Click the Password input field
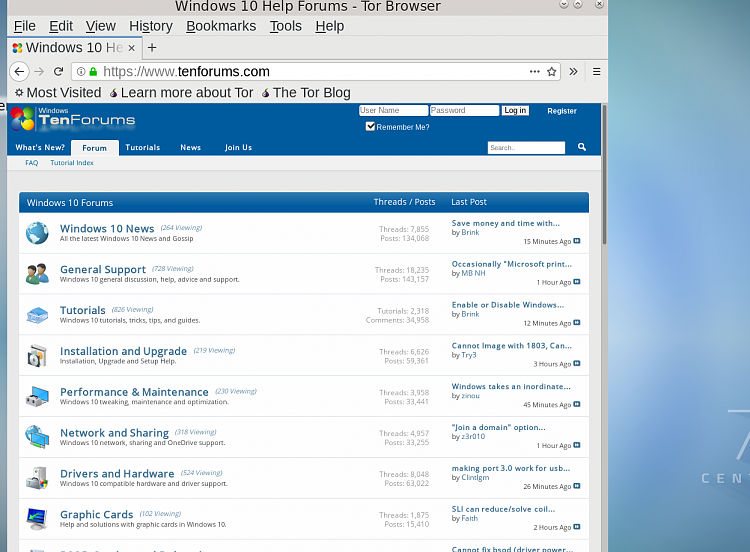 coord(464,110)
